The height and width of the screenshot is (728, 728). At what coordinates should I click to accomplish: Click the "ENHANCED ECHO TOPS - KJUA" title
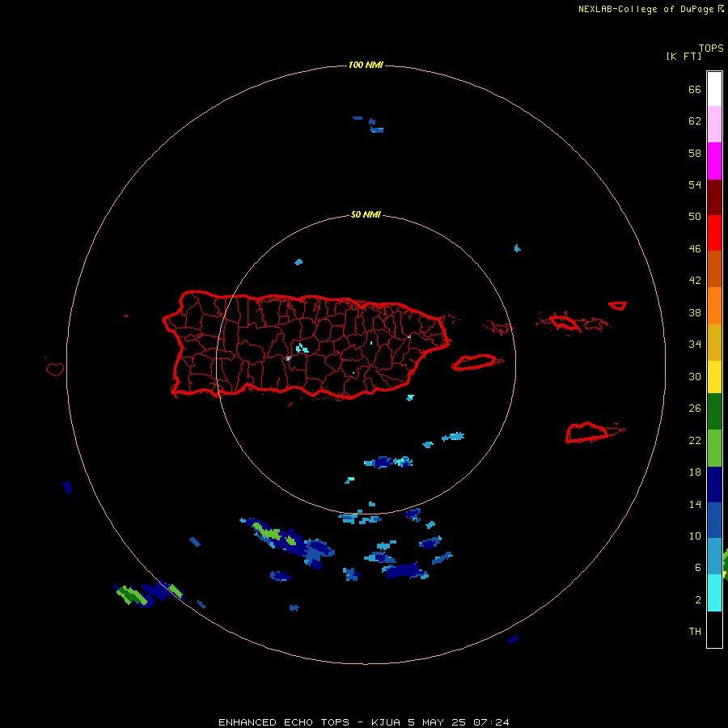[310, 722]
